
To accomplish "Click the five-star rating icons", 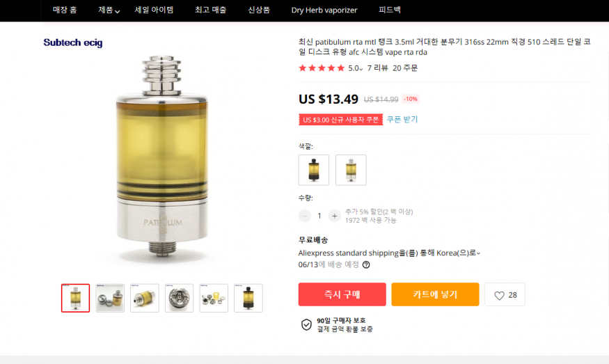I will [x=322, y=68].
